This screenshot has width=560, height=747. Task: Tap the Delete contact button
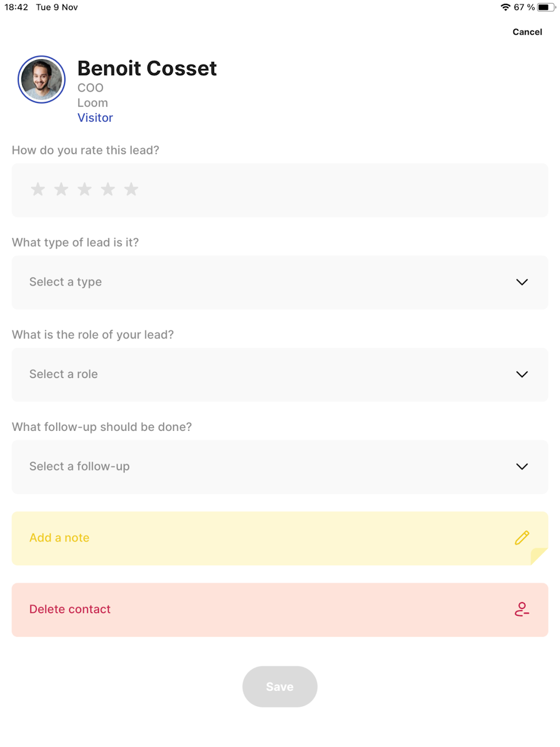264,609
